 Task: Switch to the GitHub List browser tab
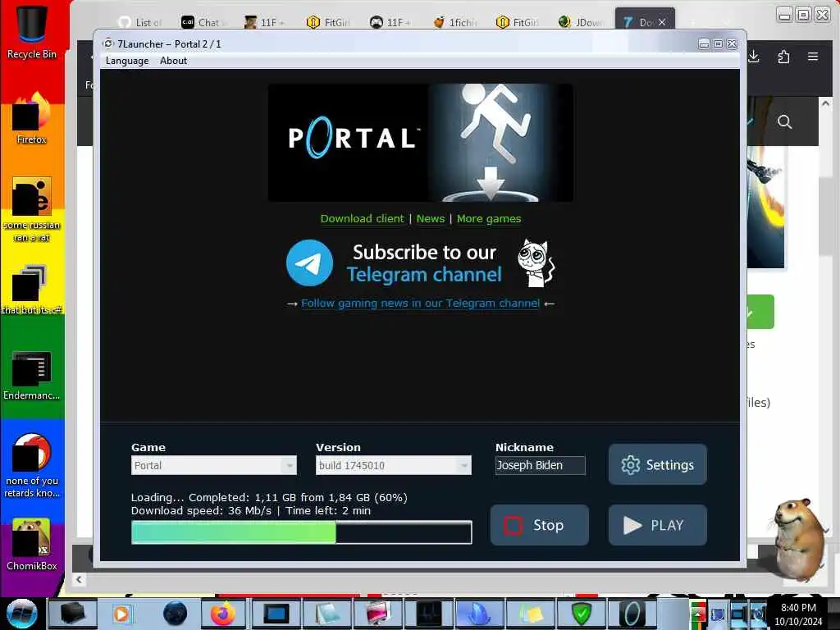click(139, 22)
